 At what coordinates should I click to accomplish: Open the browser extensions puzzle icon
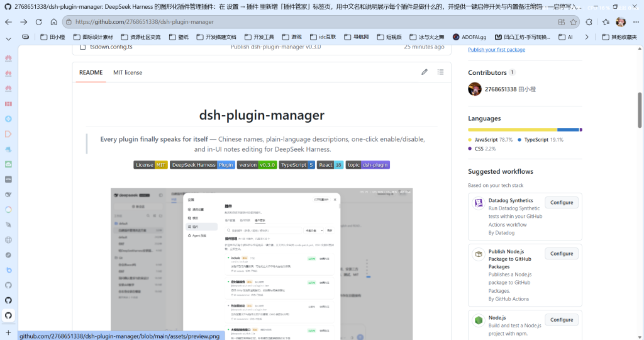pos(589,22)
